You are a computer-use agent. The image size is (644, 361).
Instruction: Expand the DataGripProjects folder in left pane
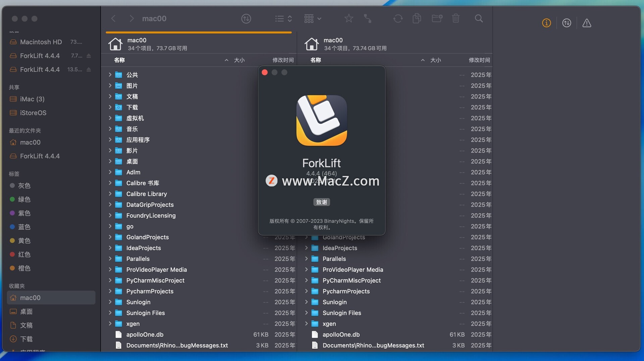point(110,205)
